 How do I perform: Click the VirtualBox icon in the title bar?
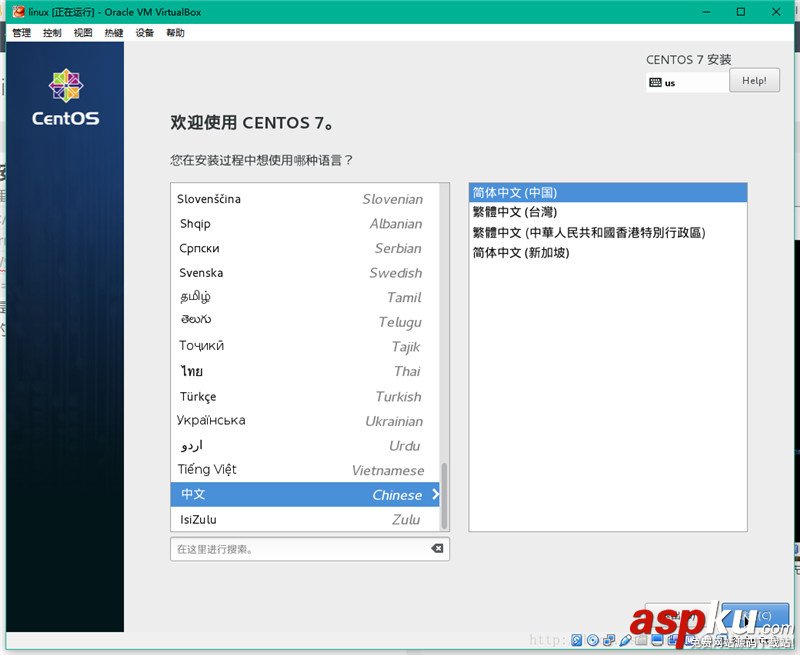click(x=18, y=11)
